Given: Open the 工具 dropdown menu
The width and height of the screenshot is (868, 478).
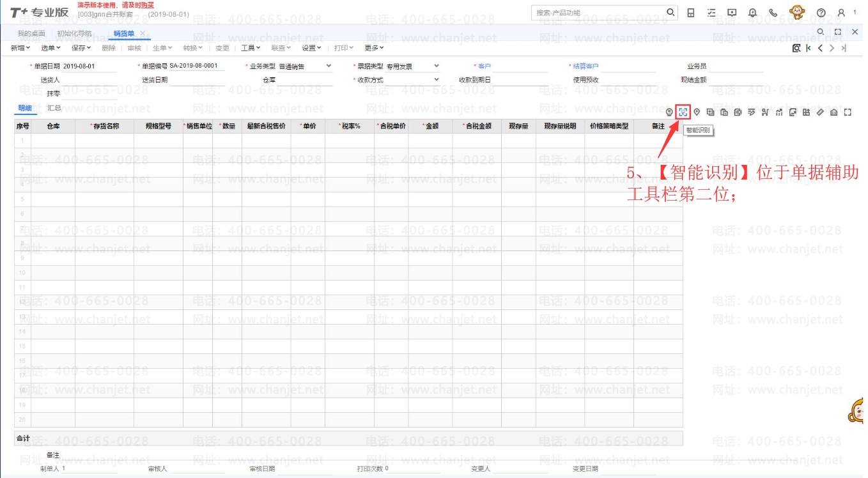Looking at the screenshot, I should (x=251, y=48).
